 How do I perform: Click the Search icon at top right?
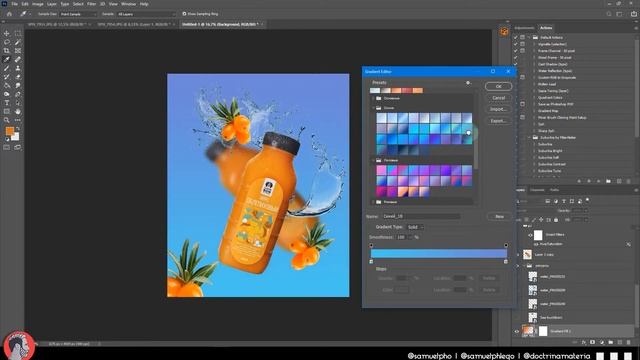tap(609, 14)
